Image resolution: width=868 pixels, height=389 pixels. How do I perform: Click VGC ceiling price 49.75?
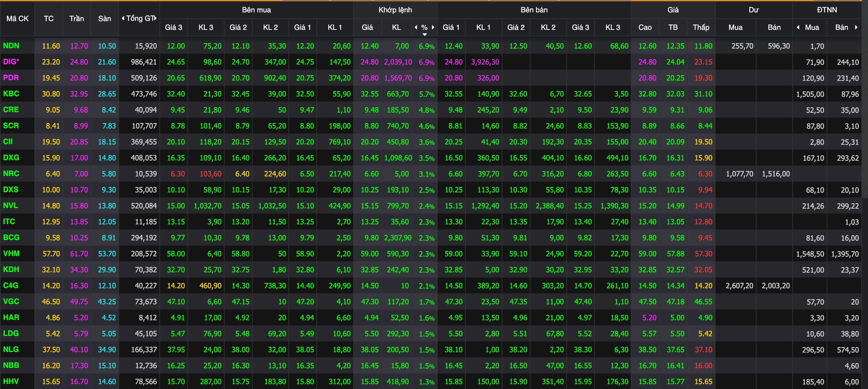pyautogui.click(x=79, y=302)
